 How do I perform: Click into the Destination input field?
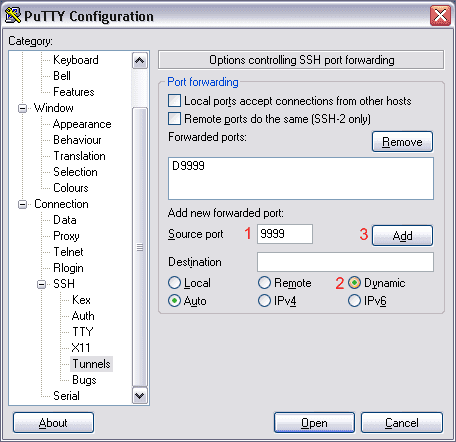point(345,262)
